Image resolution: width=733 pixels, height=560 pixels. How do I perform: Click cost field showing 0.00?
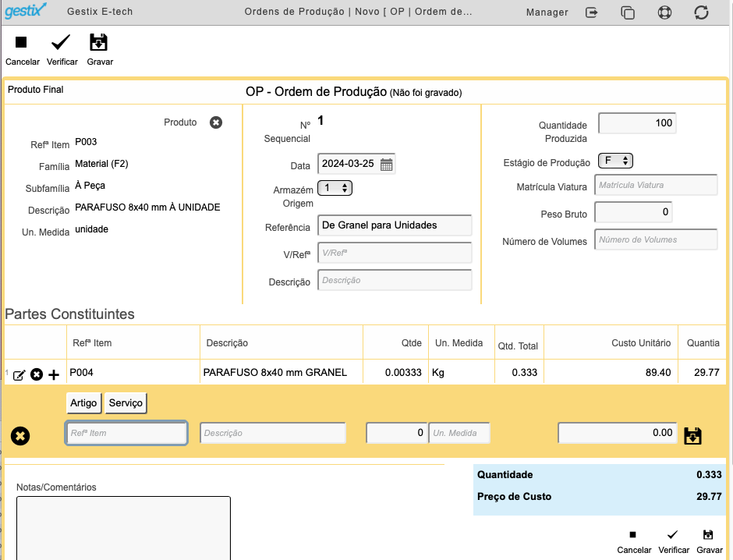[x=617, y=433]
